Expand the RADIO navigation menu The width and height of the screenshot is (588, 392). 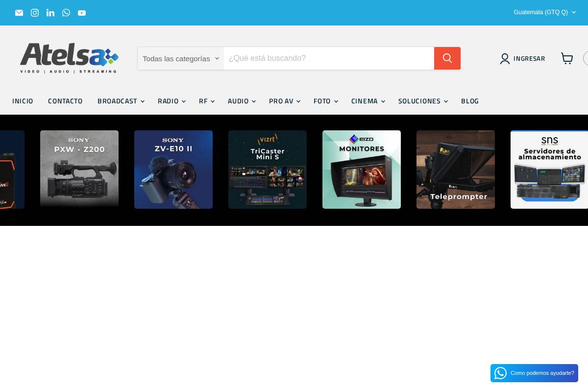(171, 101)
